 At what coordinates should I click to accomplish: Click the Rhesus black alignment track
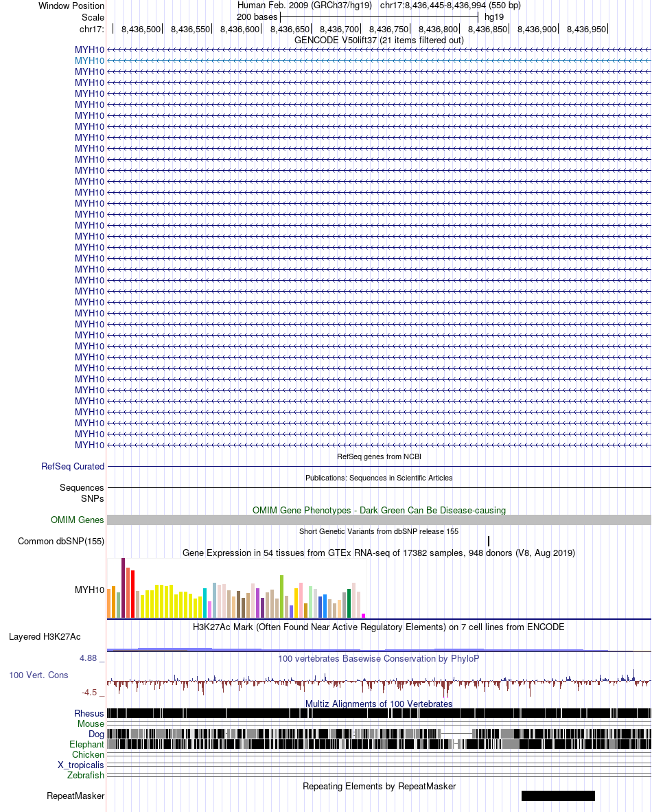click(379, 713)
